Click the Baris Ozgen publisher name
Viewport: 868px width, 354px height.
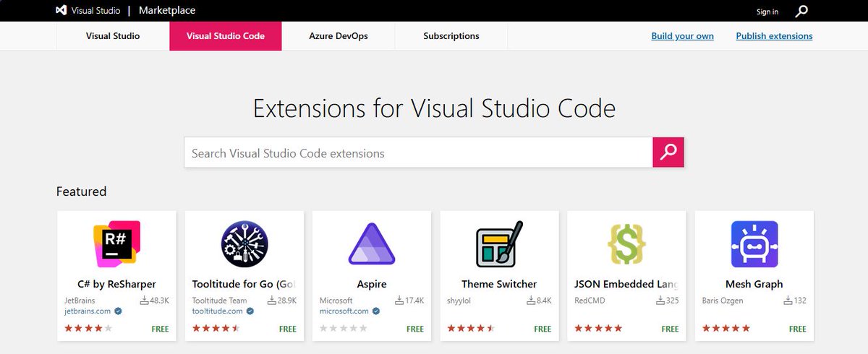722,301
